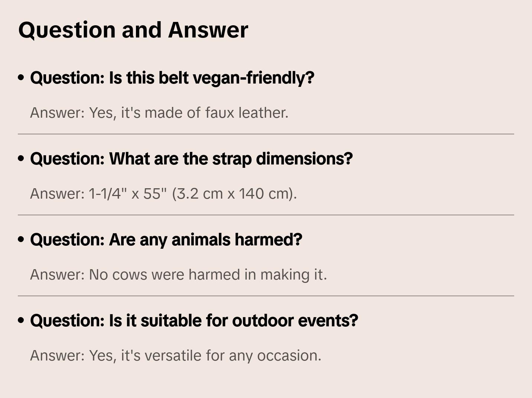Click bullet before vegan-friendly question
This screenshot has width=532, height=398.
[x=21, y=78]
